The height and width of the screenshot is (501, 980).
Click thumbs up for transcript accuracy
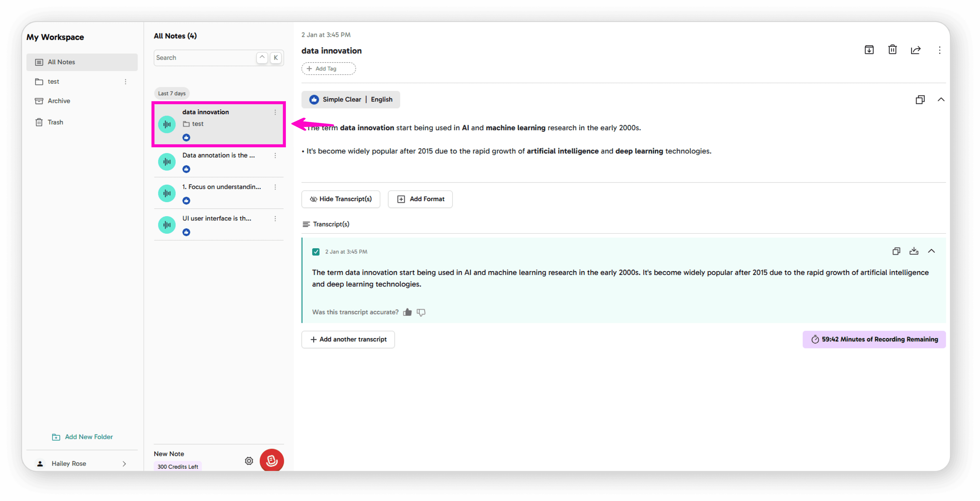(x=407, y=312)
